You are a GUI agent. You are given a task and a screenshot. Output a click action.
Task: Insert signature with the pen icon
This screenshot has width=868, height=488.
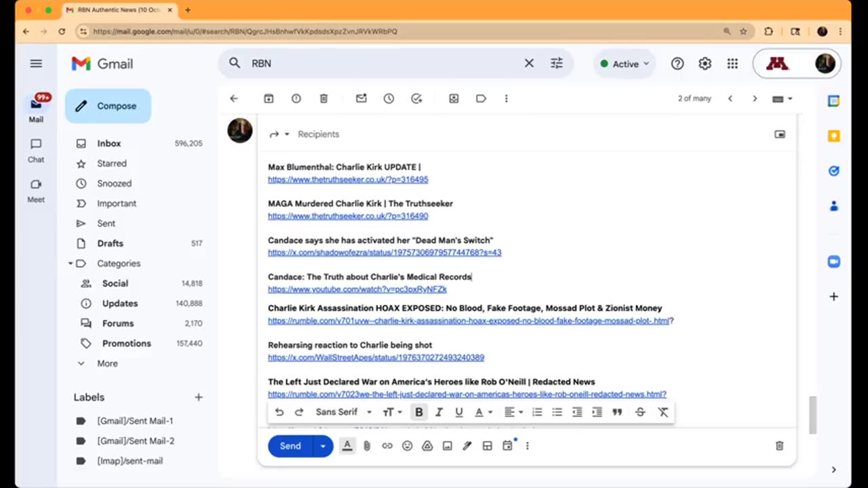pyautogui.click(x=467, y=445)
